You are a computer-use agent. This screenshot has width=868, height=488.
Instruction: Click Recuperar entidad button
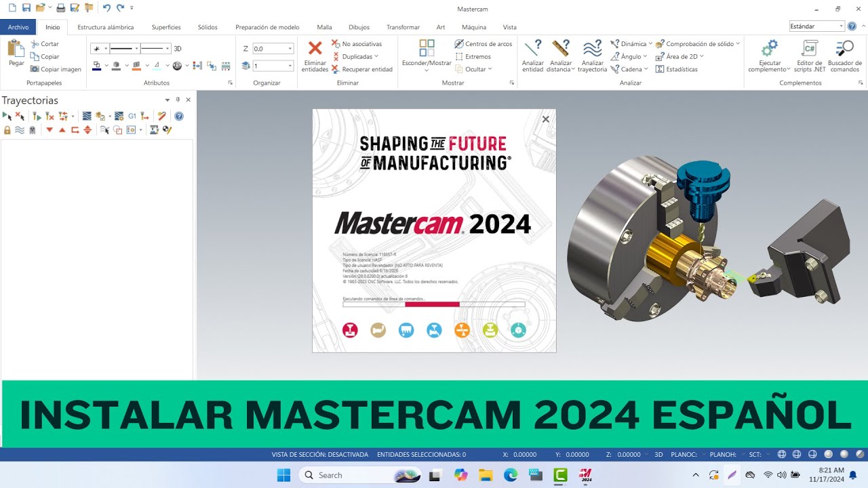point(362,69)
